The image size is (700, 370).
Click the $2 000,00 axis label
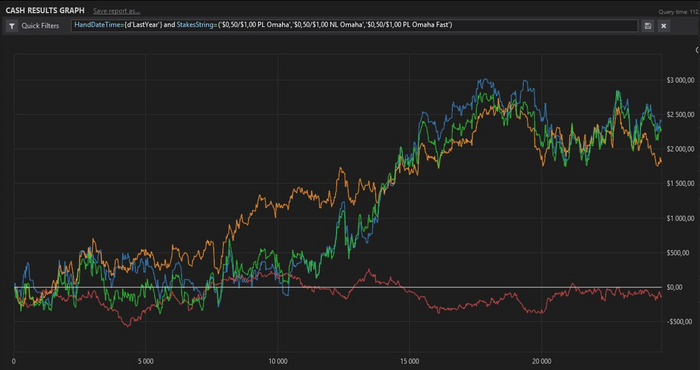point(679,149)
